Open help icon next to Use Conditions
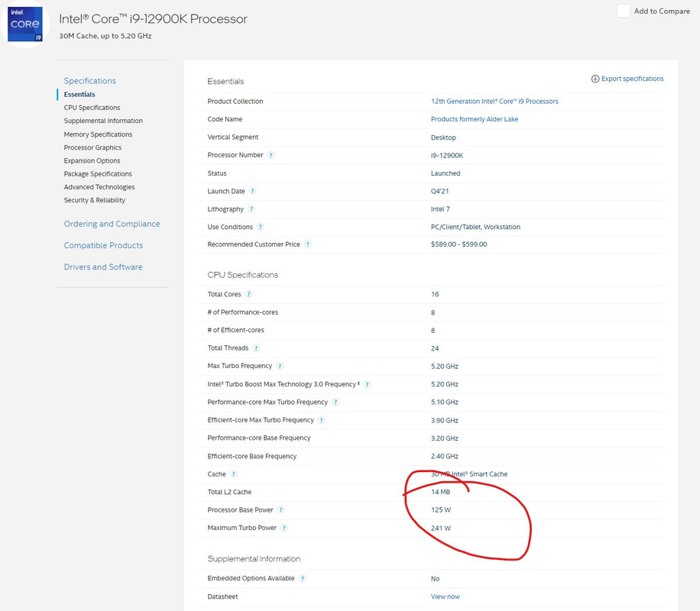 (x=261, y=227)
